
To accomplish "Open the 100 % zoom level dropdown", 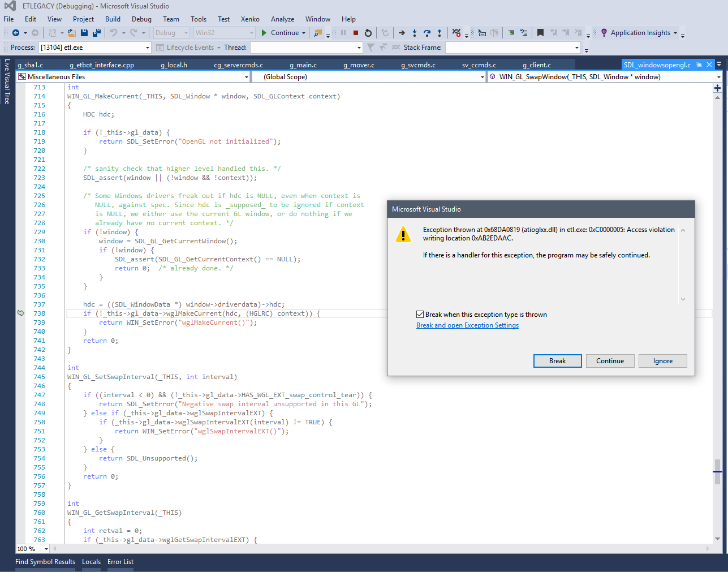I will click(46, 549).
